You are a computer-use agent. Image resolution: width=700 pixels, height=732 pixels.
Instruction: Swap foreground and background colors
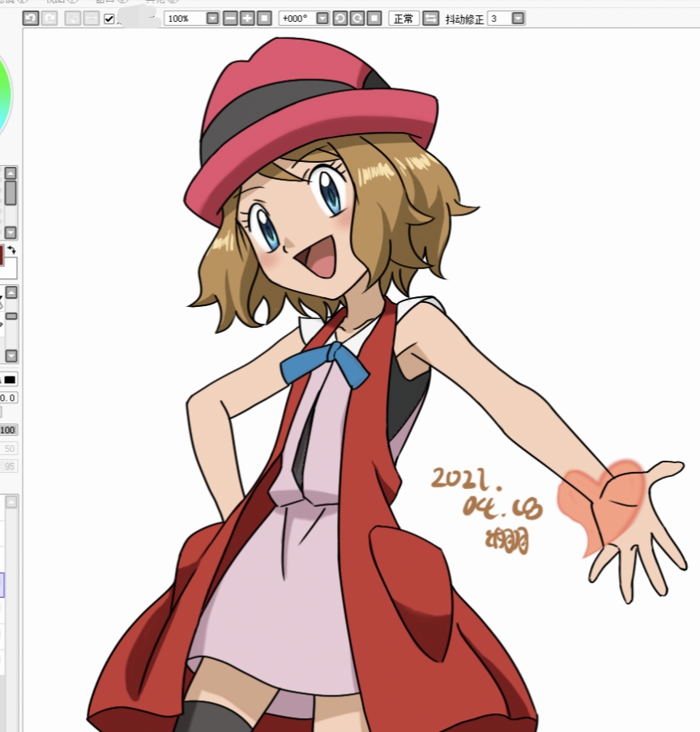(11, 250)
